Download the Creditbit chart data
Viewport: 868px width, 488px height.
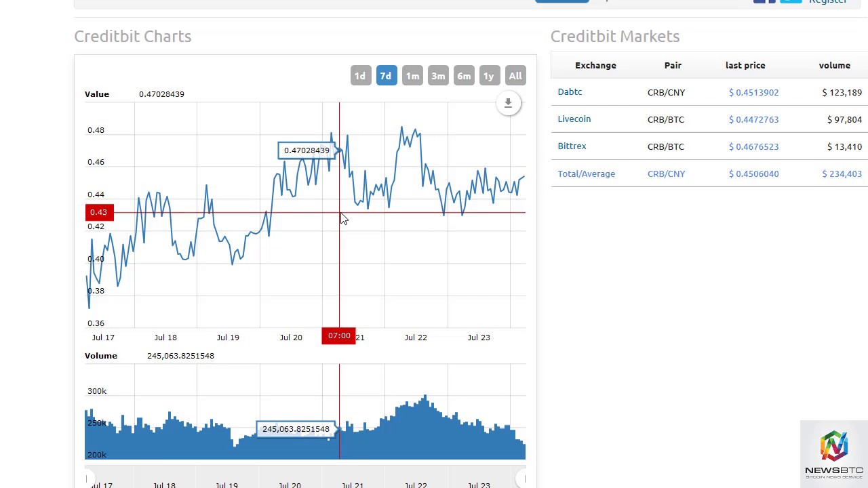[508, 103]
